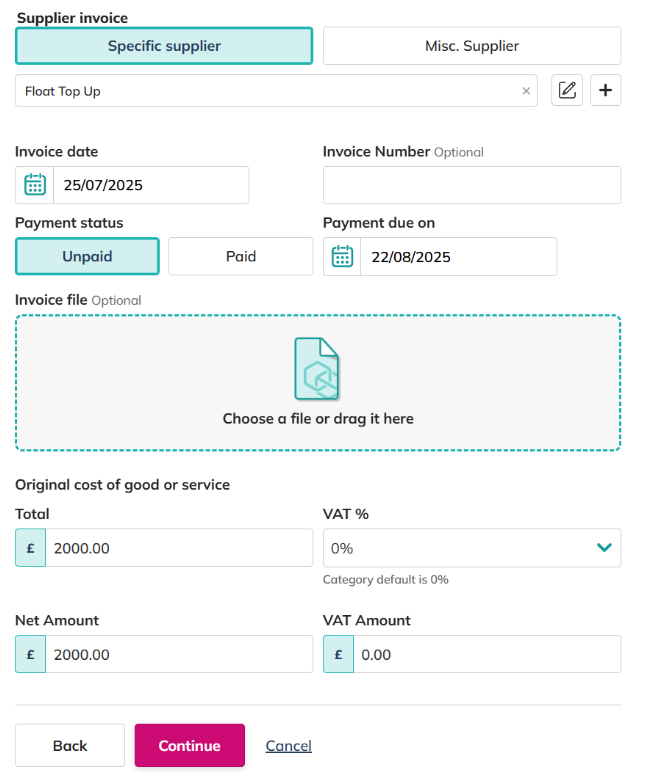Viewport: 645px width, 773px height.
Task: Open the payment due calendar icon
Action: click(x=342, y=256)
